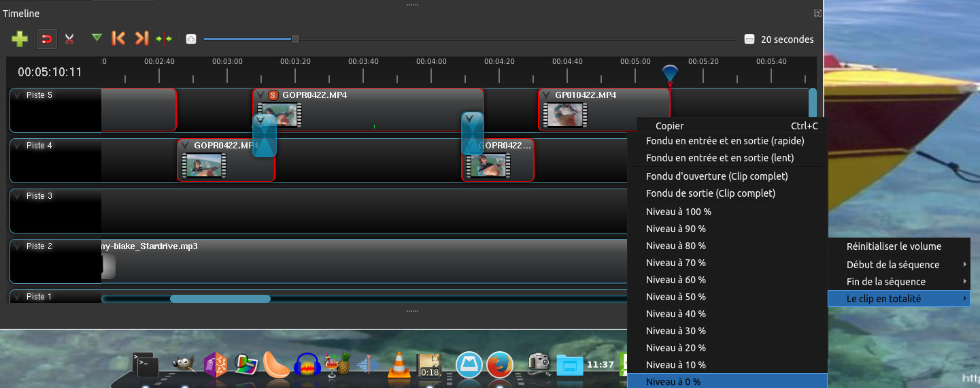Image resolution: width=980 pixels, height=388 pixels.
Task: Enable the razor scissors tool
Action: point(69,39)
